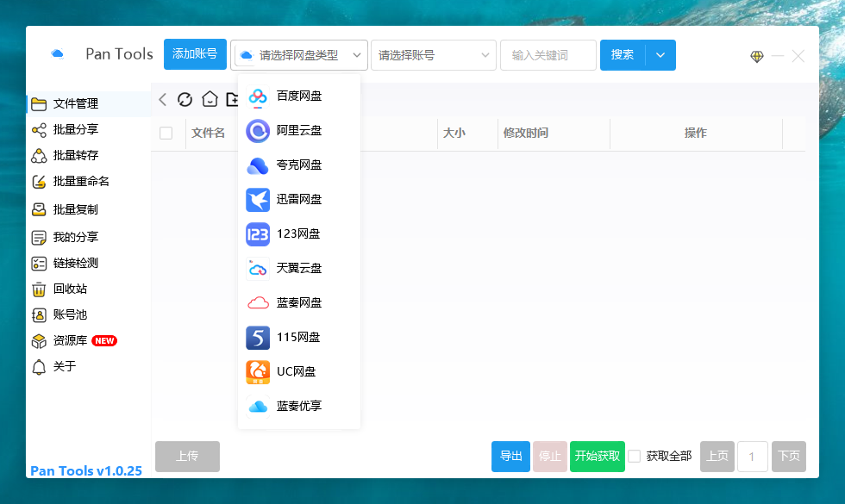Choose 迅雷网盘 option
Screen dimensions: 845x504
(x=299, y=200)
